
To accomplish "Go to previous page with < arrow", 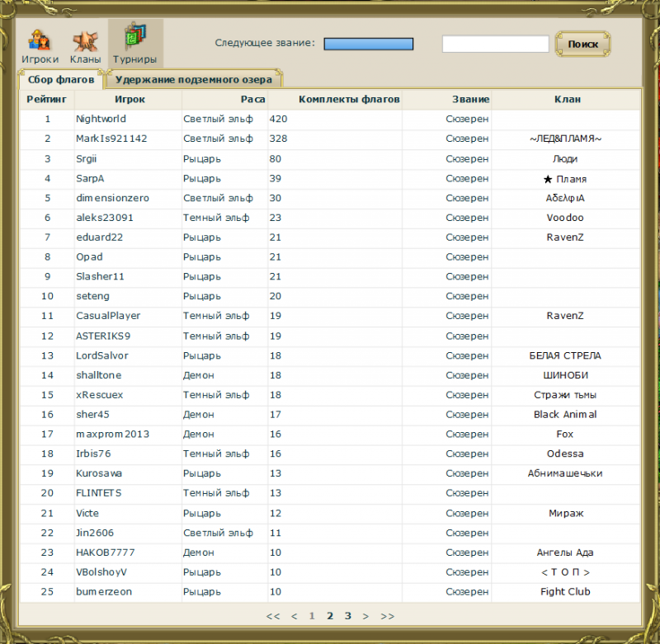I will pyautogui.click(x=294, y=615).
